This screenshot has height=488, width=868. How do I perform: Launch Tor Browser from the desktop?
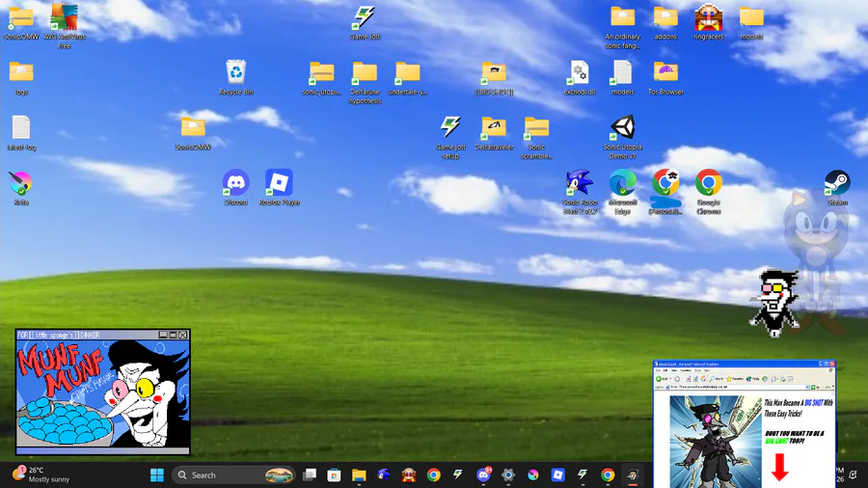pos(665,78)
